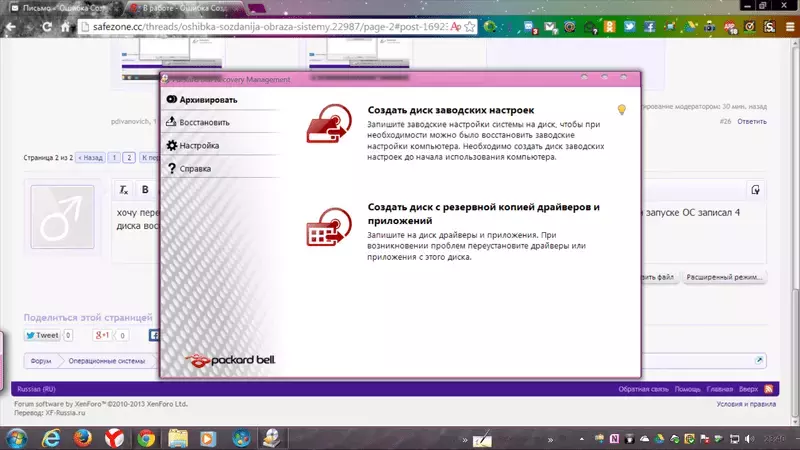The height and width of the screenshot is (450, 800).
Task: Click Главная footer link
Action: click(719, 389)
